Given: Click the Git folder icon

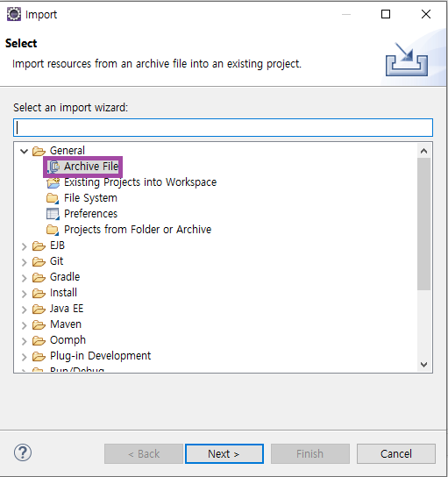Looking at the screenshot, I should [39, 261].
